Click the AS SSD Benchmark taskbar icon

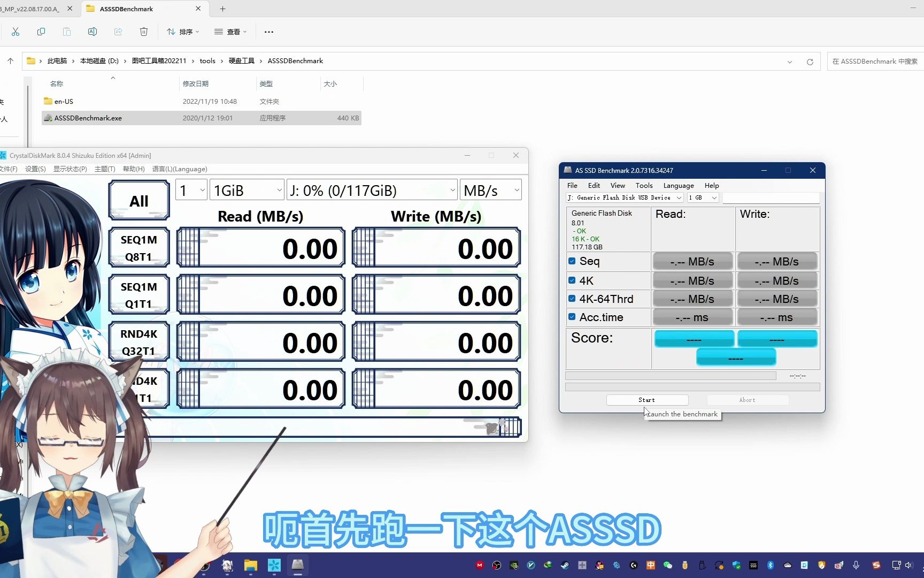pyautogui.click(x=298, y=565)
